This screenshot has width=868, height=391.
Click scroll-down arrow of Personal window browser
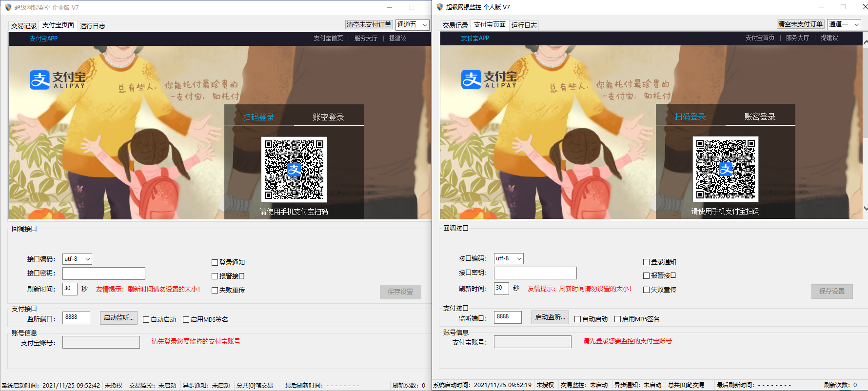[x=866, y=208]
